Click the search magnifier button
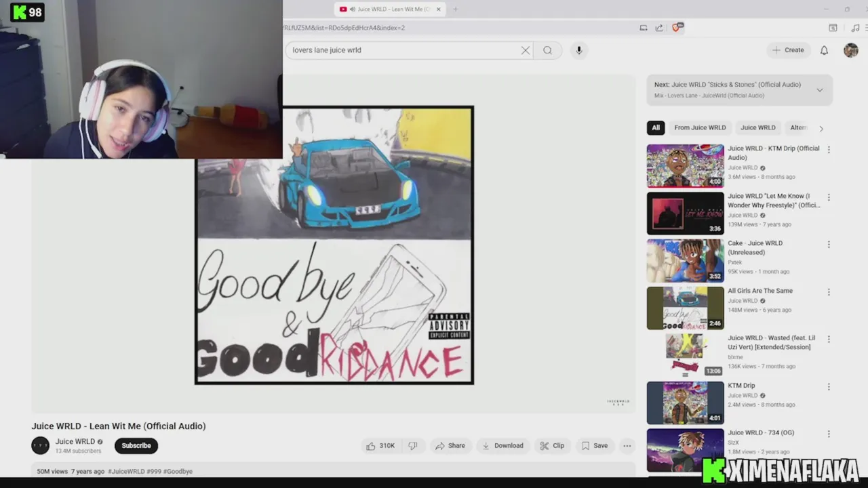 pos(547,50)
